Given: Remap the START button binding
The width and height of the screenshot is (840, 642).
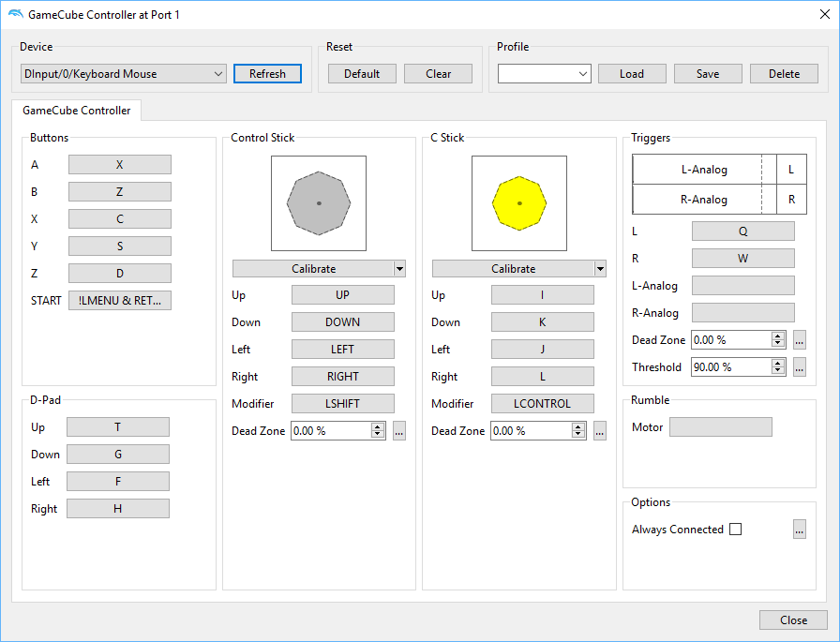Looking at the screenshot, I should [120, 301].
